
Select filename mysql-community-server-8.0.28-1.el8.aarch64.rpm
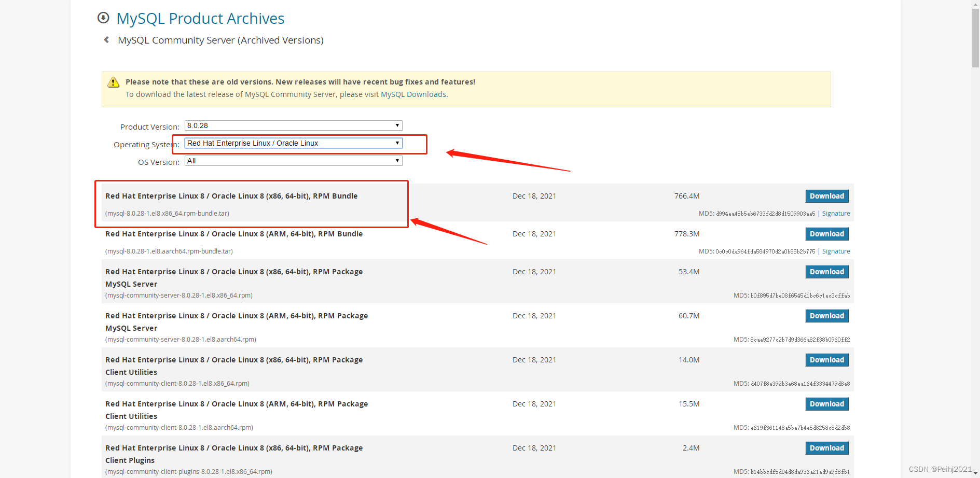click(181, 340)
